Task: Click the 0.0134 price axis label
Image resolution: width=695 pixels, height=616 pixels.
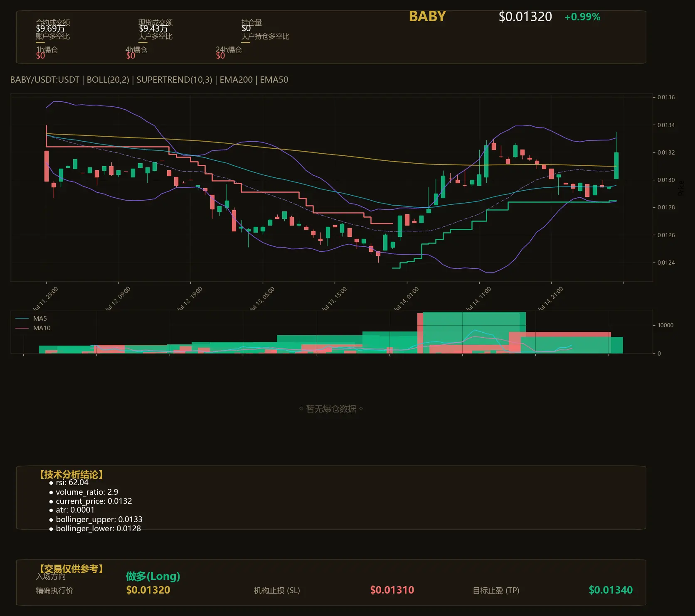Action: click(x=666, y=125)
